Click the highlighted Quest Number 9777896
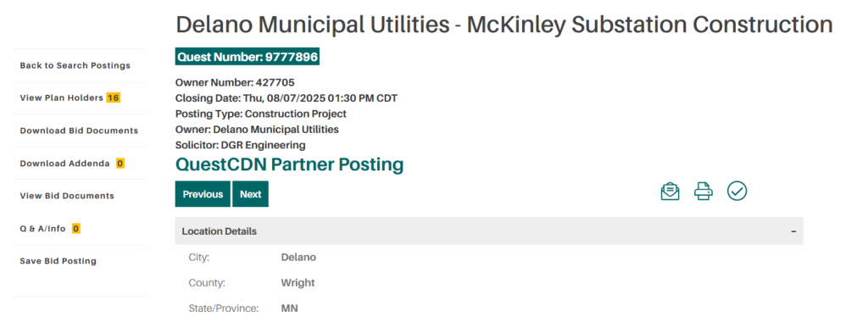This screenshot has width=868, height=317. 248,57
